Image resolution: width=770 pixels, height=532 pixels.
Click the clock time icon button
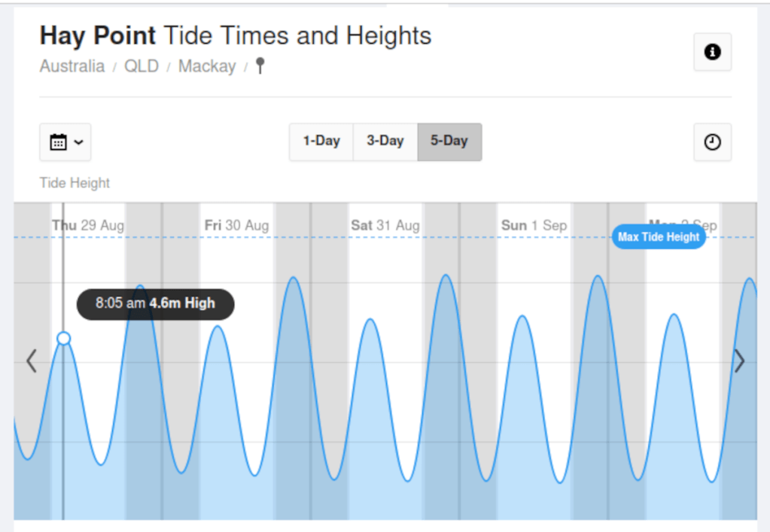pyautogui.click(x=712, y=142)
